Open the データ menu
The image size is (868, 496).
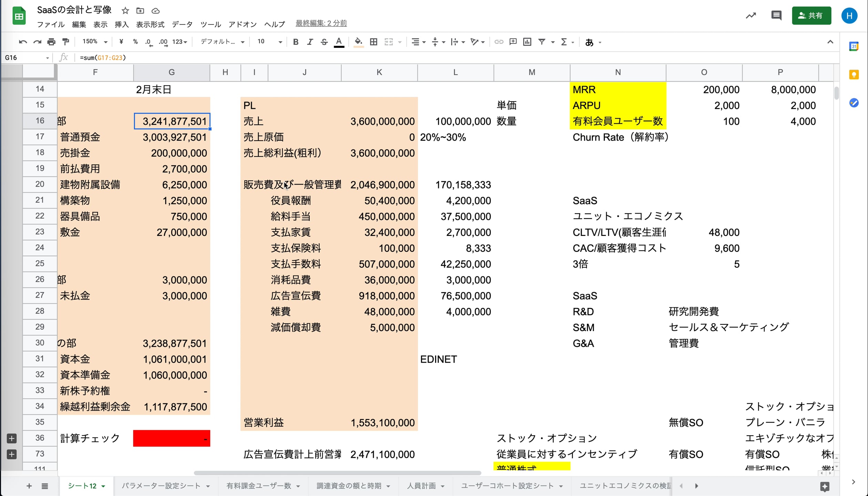coord(182,24)
